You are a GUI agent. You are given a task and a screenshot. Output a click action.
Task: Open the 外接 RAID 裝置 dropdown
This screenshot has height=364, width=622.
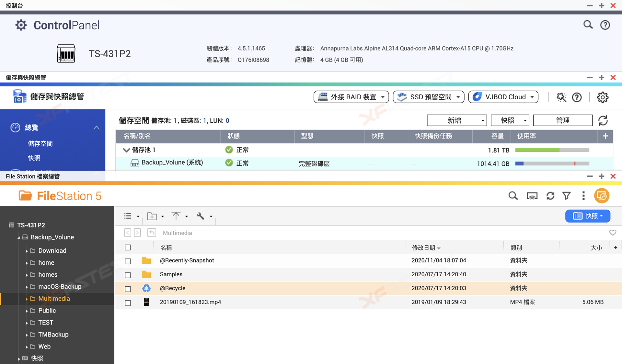[x=351, y=97]
